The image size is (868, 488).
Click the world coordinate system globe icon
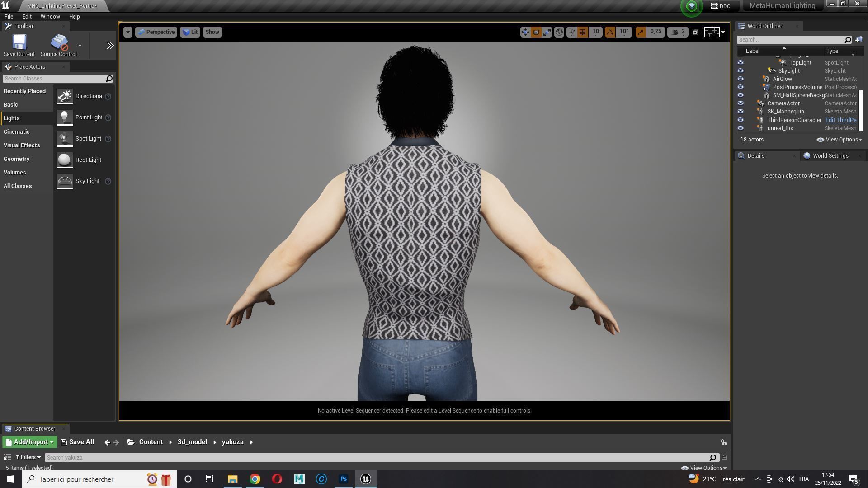(559, 32)
